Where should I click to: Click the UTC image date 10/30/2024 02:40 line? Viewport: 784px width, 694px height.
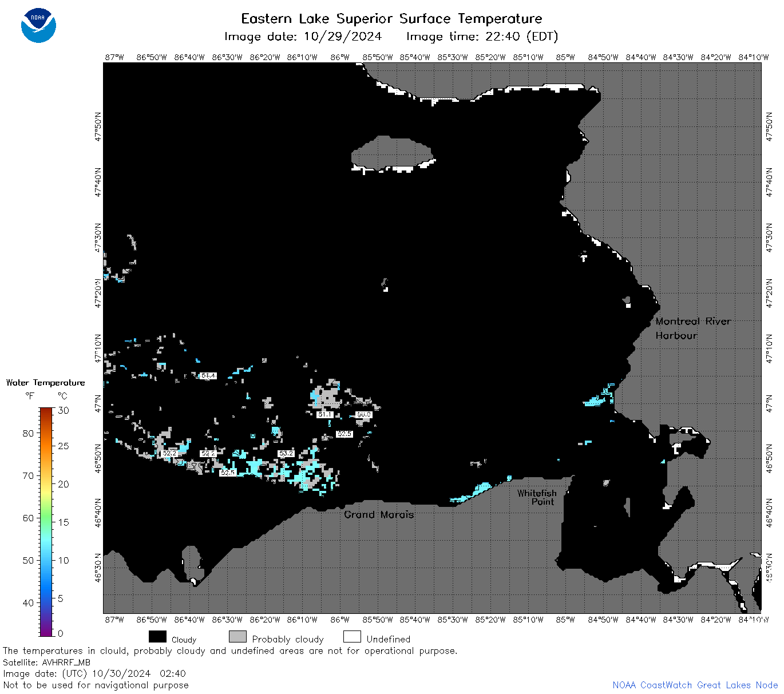coord(94,673)
